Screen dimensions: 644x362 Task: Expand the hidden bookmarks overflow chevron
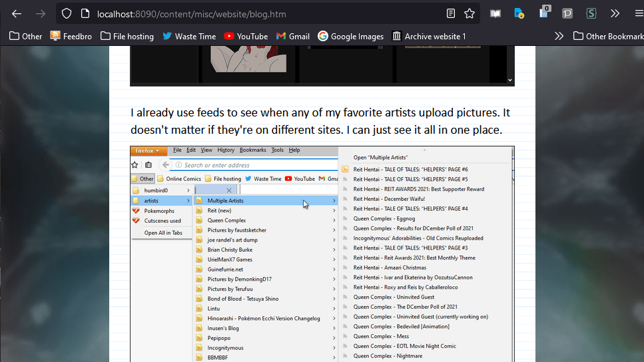(559, 36)
